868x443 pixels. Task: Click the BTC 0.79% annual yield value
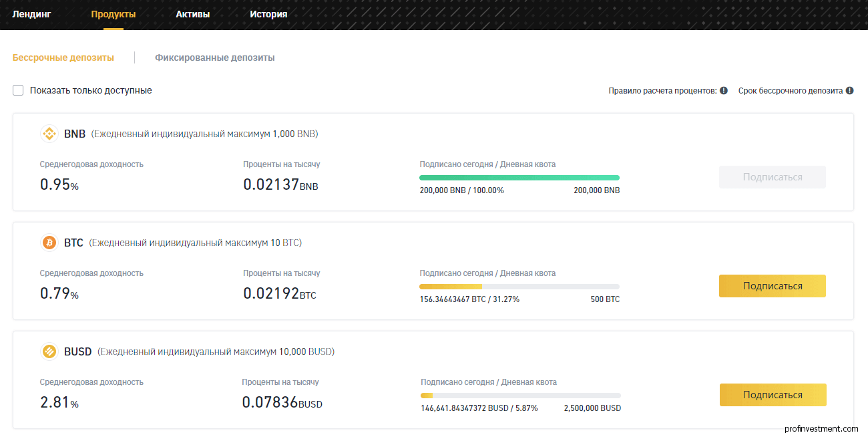(59, 293)
